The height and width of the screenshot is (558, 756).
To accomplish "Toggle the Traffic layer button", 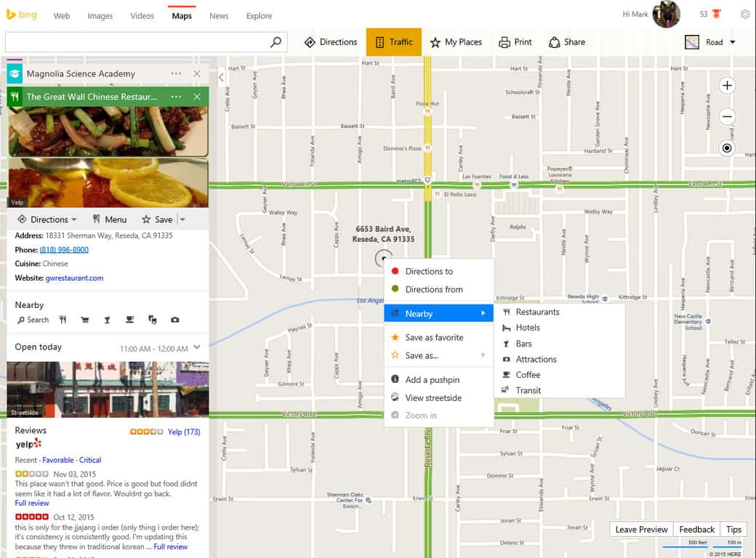I will 393,42.
